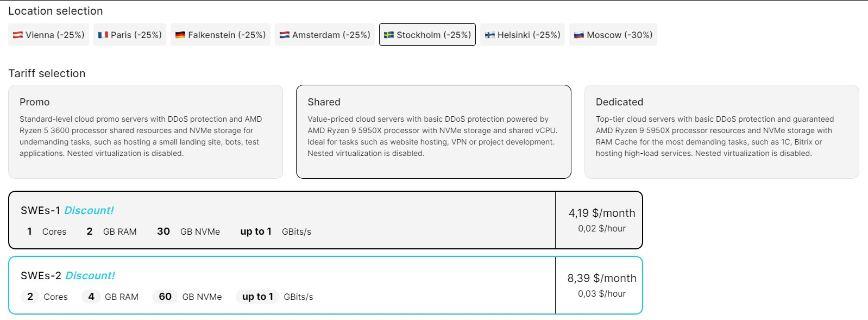This screenshot has width=868, height=320.
Task: Select the Promo tariff card
Action: click(146, 131)
